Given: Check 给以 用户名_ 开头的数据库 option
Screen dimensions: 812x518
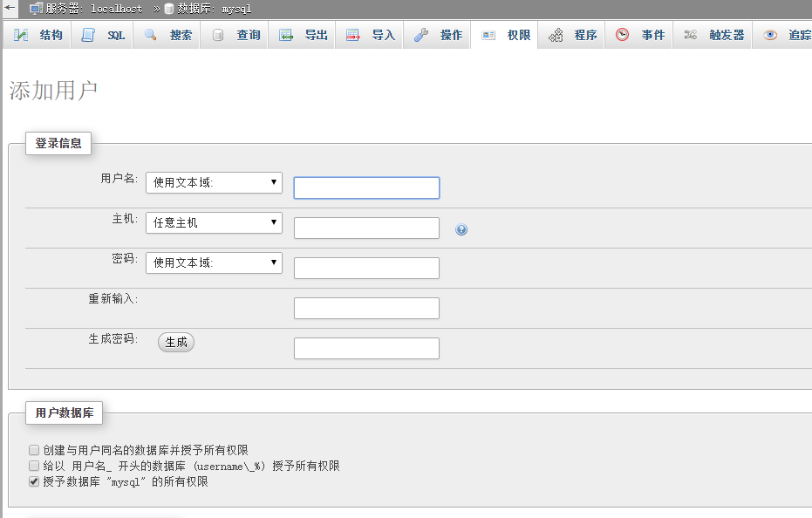Looking at the screenshot, I should point(34,466).
